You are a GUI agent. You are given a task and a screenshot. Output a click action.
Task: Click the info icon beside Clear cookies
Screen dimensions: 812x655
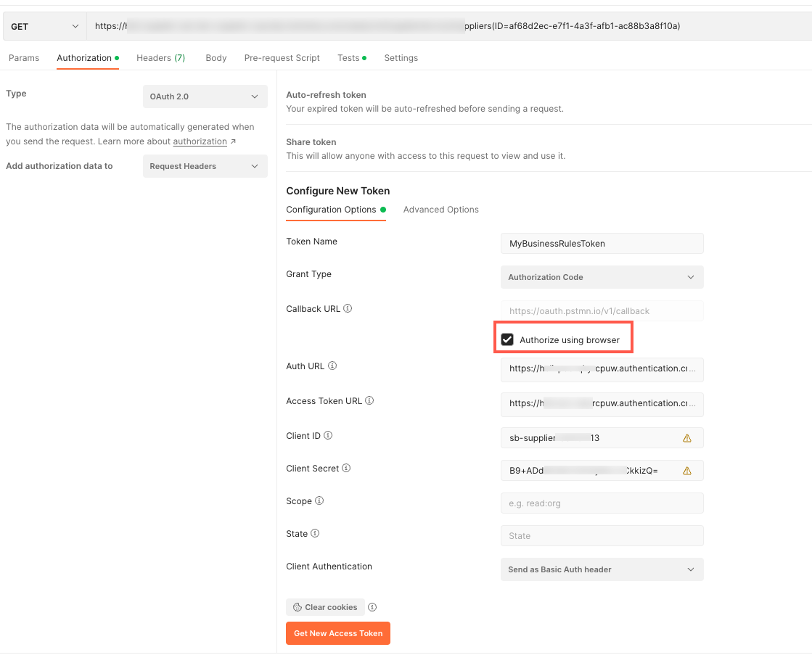(x=371, y=607)
